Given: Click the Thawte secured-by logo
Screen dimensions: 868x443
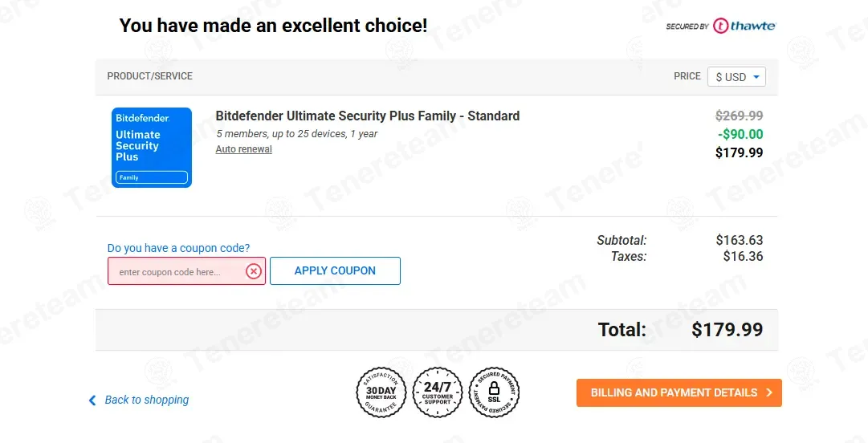Looking at the screenshot, I should (x=720, y=26).
